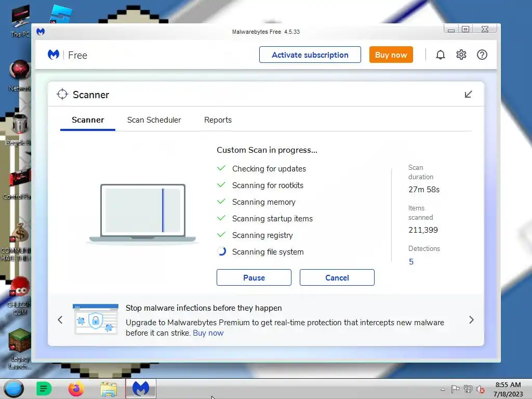Select the Legacy Launcher Minecraft block icon

[19, 349]
